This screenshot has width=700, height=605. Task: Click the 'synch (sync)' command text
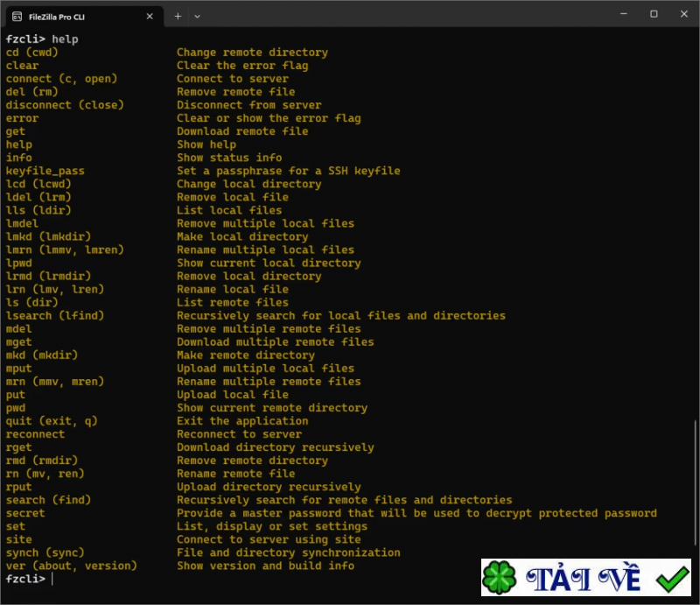tap(45, 552)
